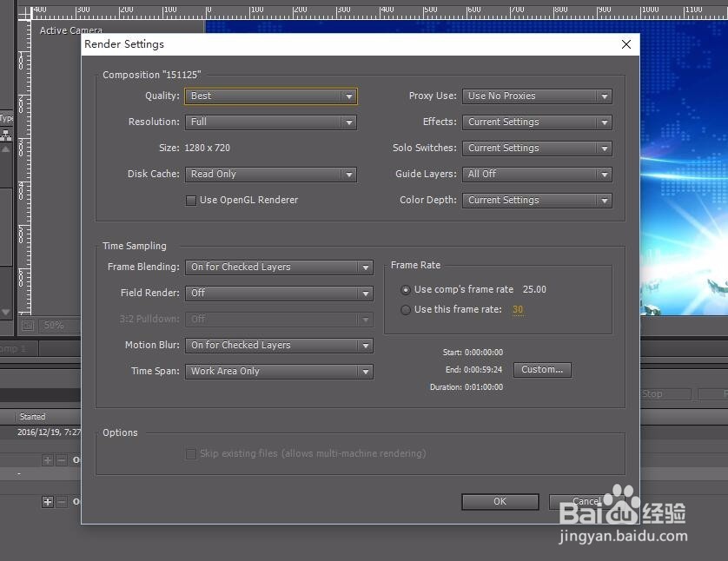Open the Solo Switches dropdown
Image resolution: width=728 pixels, height=561 pixels.
[537, 148]
